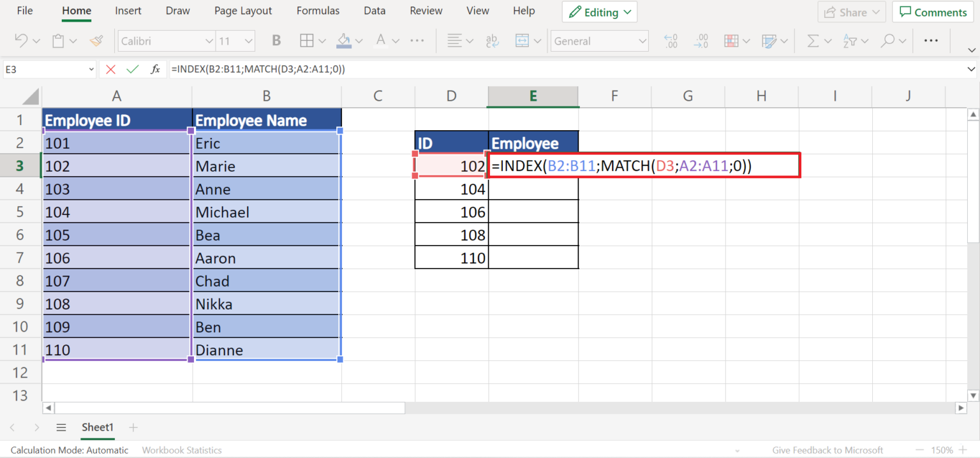The height and width of the screenshot is (458, 980).
Task: Open the Review menu tab
Action: point(426,10)
